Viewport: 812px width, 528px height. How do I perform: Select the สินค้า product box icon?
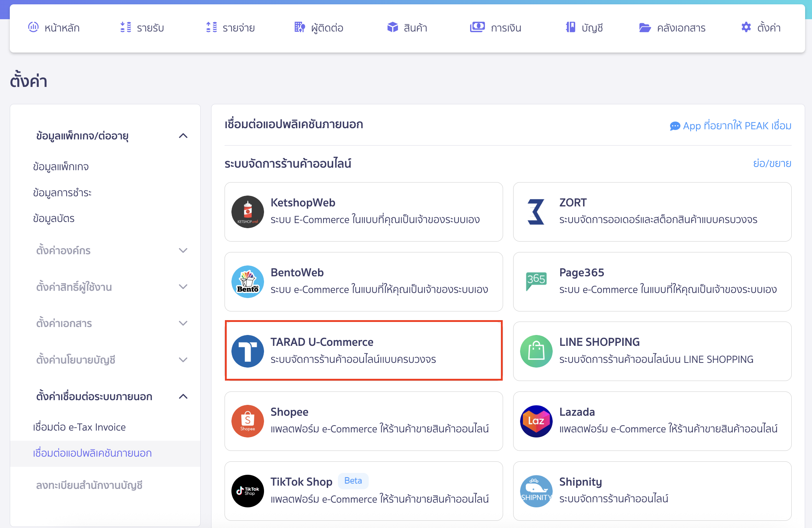pos(392,27)
